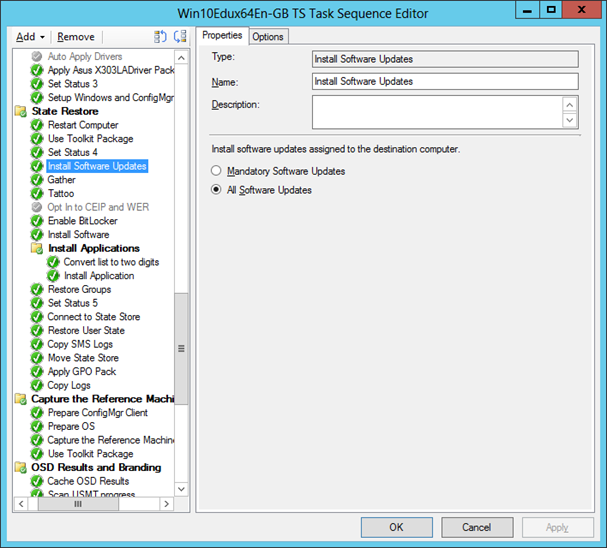This screenshot has width=607, height=548.
Task: Click into the Name text field
Action: pyautogui.click(x=444, y=81)
